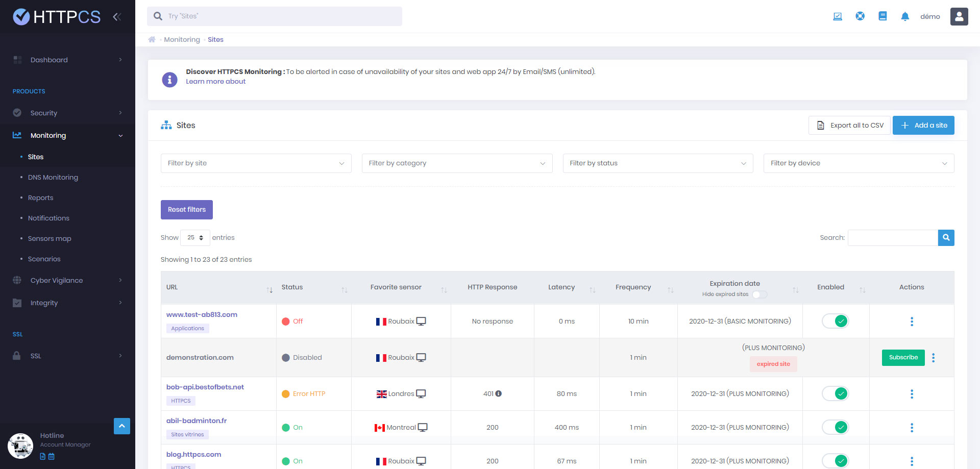Expand the Dashboard sidebar menu
Viewport: 980px width, 469px height.
67,60
